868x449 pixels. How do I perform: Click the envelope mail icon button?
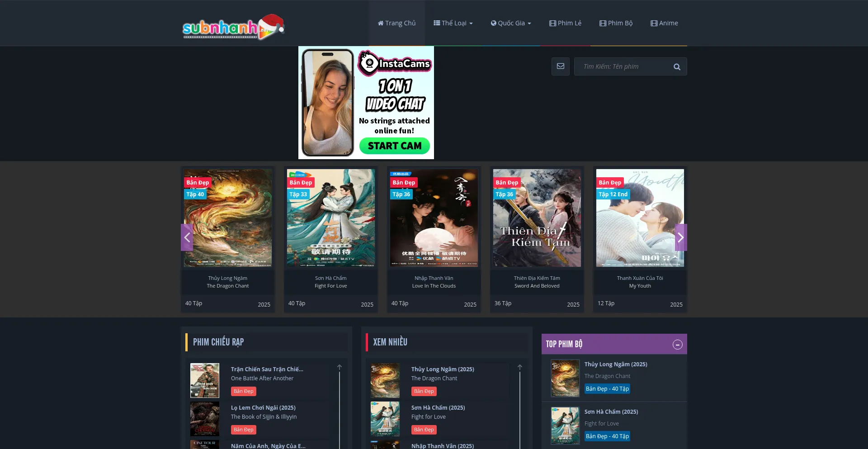[560, 66]
